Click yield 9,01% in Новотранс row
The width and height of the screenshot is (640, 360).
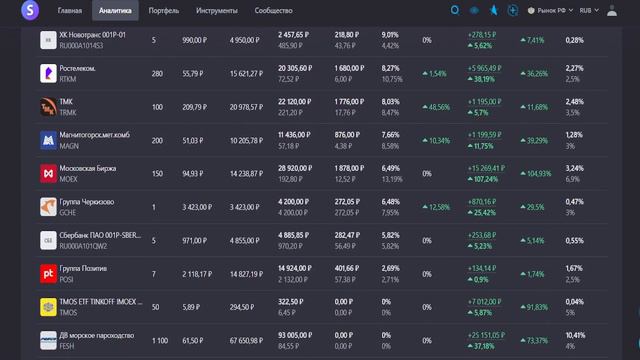(x=390, y=35)
